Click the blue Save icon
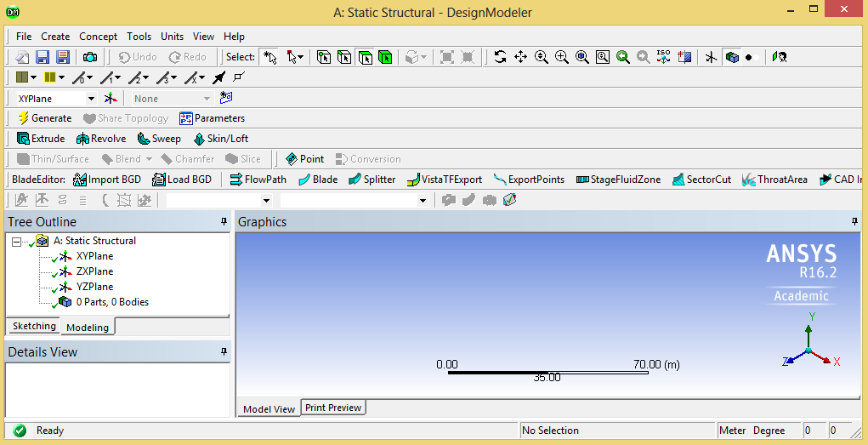868x445 pixels. tap(43, 57)
